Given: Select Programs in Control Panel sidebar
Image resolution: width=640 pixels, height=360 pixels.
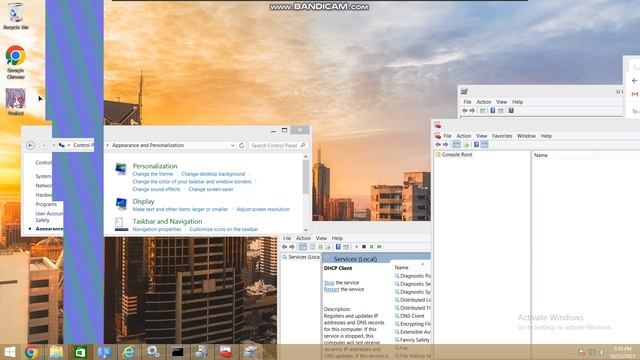Looking at the screenshot, I should point(46,204).
